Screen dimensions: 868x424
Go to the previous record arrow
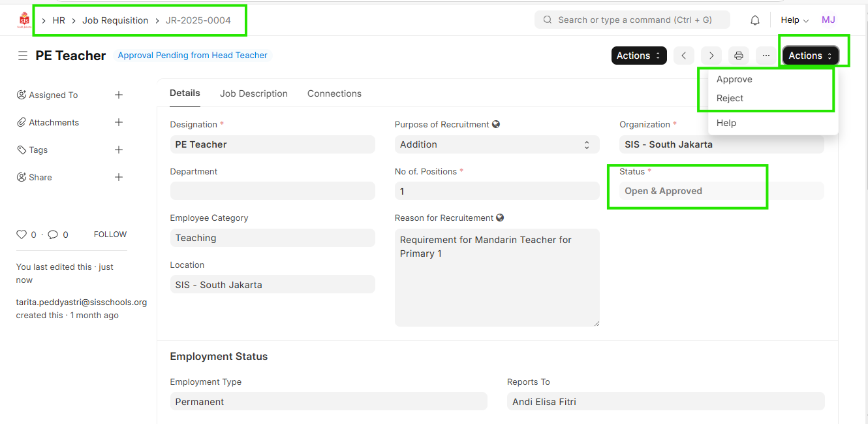click(683, 56)
